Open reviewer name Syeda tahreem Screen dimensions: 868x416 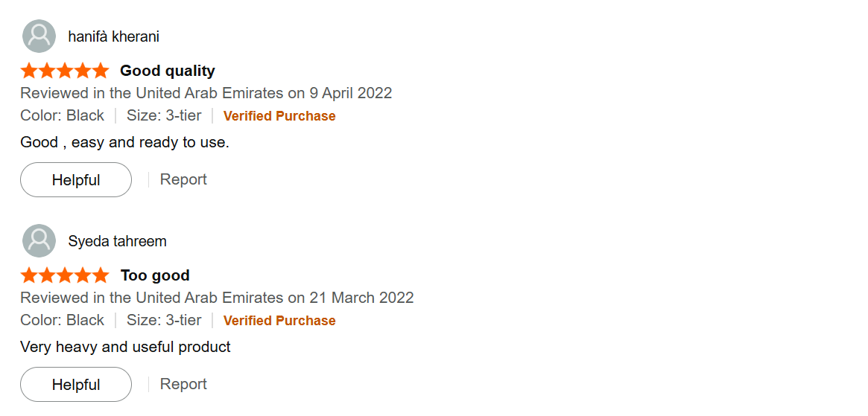coord(117,241)
